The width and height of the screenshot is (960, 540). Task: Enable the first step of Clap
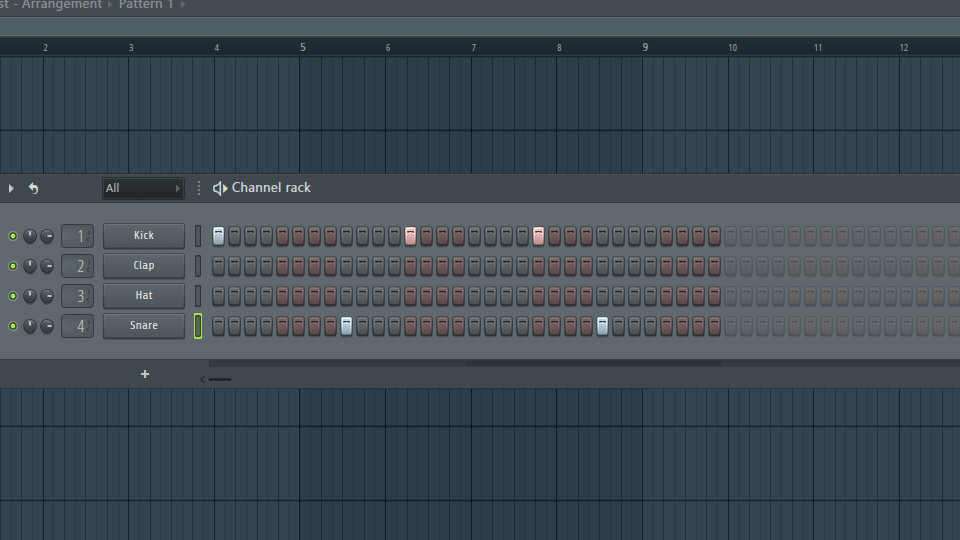219,266
